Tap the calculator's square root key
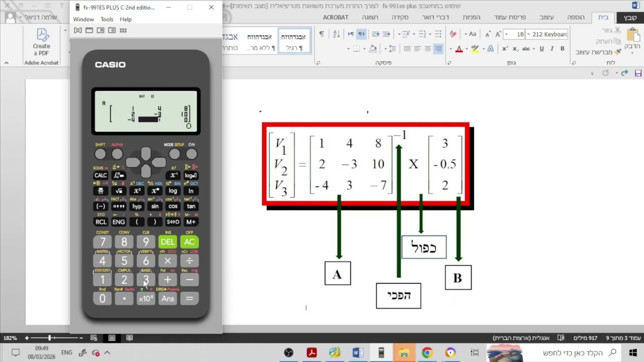The image size is (644, 362). coord(119,191)
